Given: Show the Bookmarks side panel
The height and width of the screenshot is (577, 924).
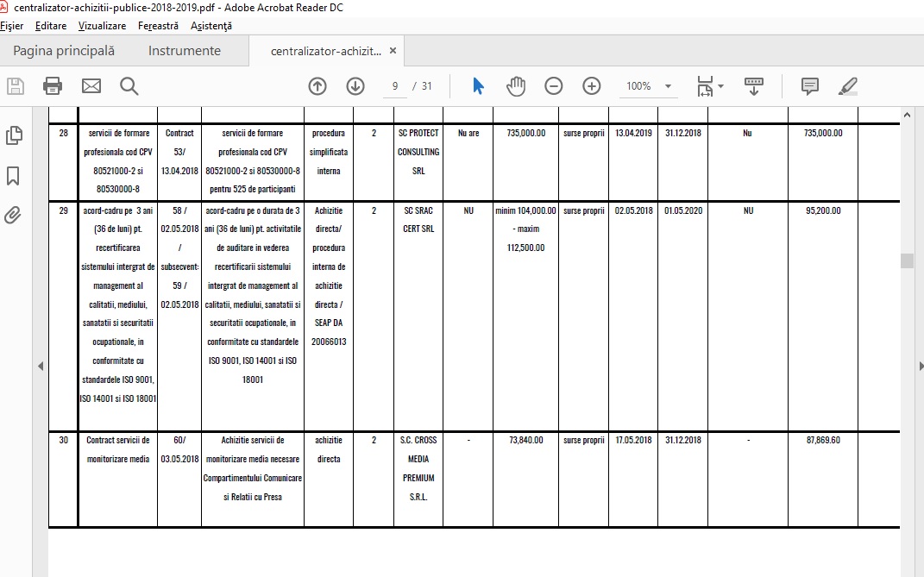Looking at the screenshot, I should [13, 176].
